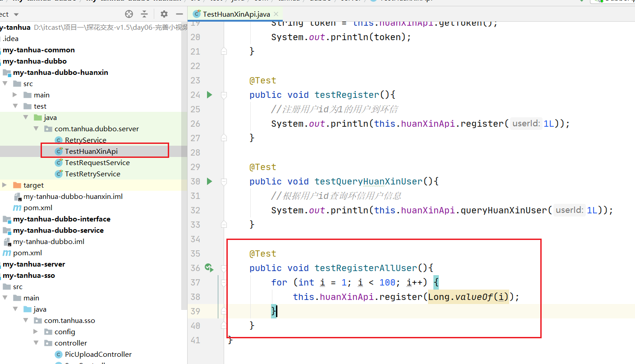Viewport: 635px width, 364px height.
Task: Select my-tanhua-dubbo-huanxin module
Action: point(60,72)
